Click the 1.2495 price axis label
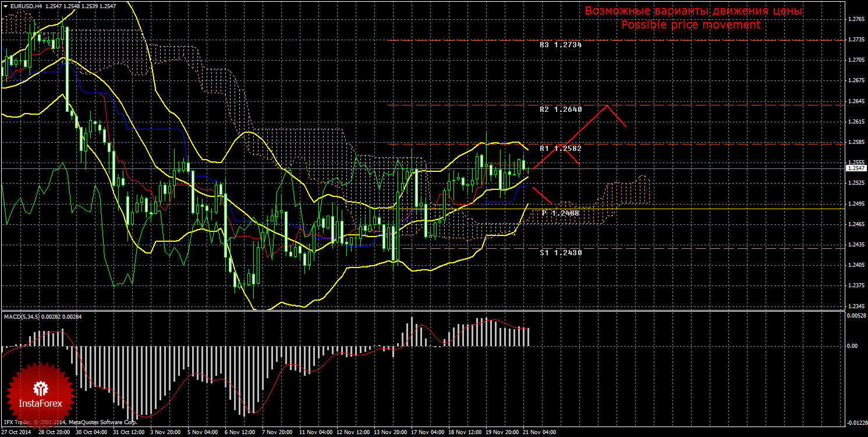868x437 pixels. pyautogui.click(x=857, y=204)
